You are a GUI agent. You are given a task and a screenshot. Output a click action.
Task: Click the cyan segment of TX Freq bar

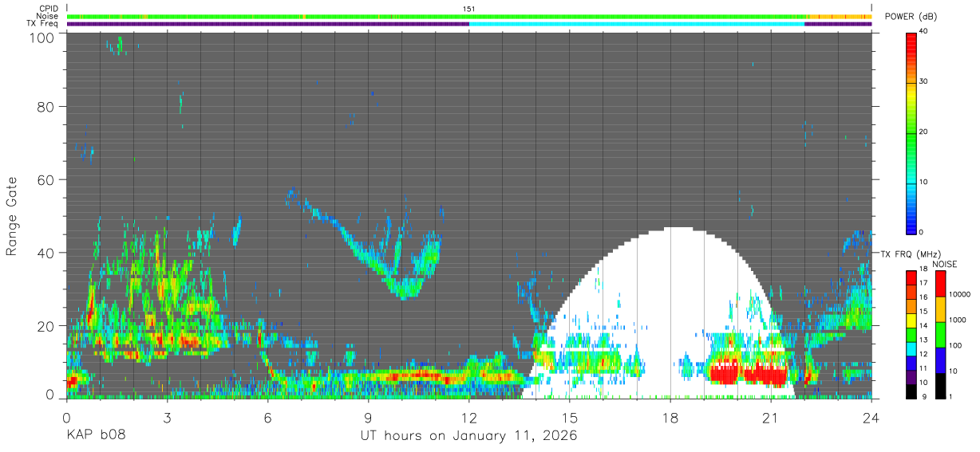click(637, 24)
